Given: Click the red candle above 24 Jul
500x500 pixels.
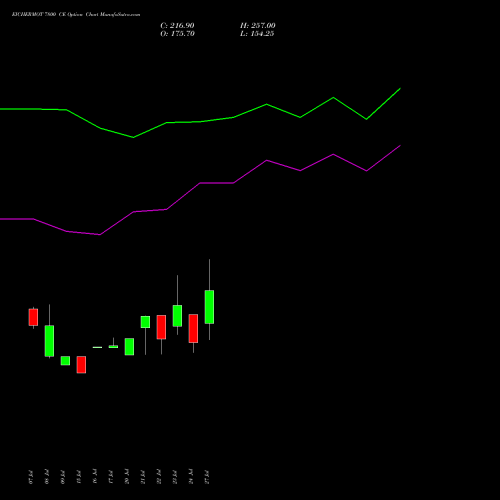Looking at the screenshot, I should click(193, 328).
